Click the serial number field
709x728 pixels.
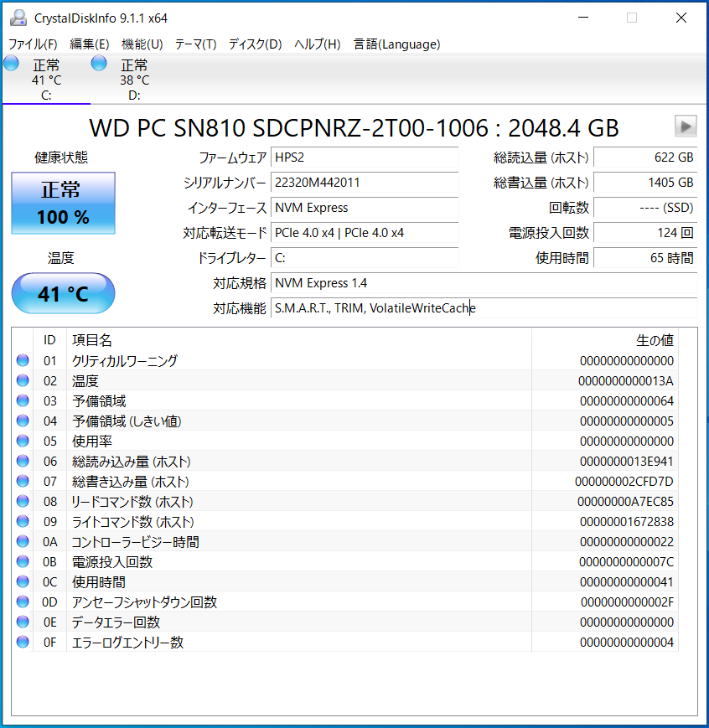(365, 183)
